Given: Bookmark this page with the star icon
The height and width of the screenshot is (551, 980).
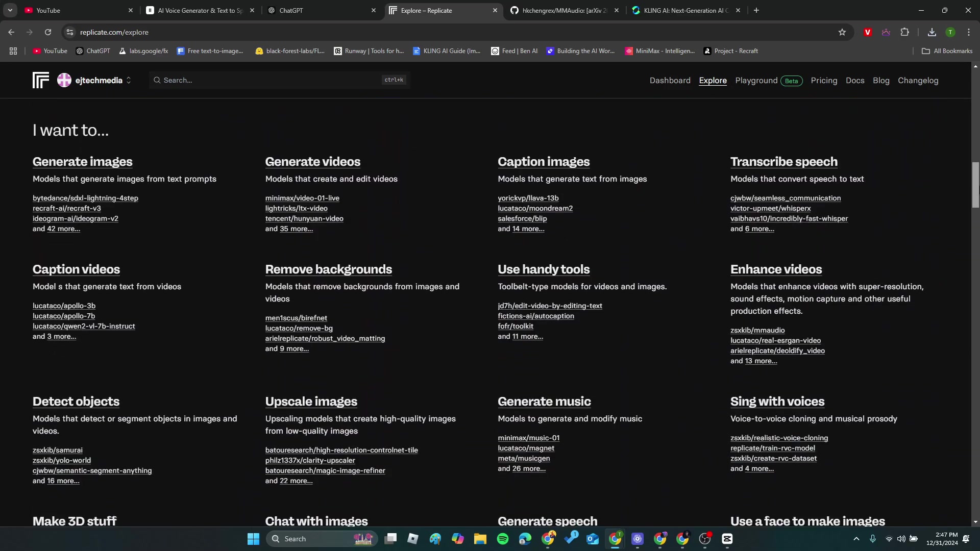Looking at the screenshot, I should click(x=842, y=32).
